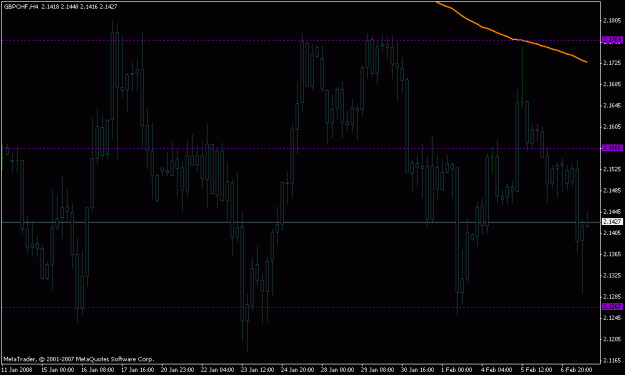The image size is (625, 375).
Task: Click the 4 Feb 04:00 time label
Action: click(x=497, y=370)
